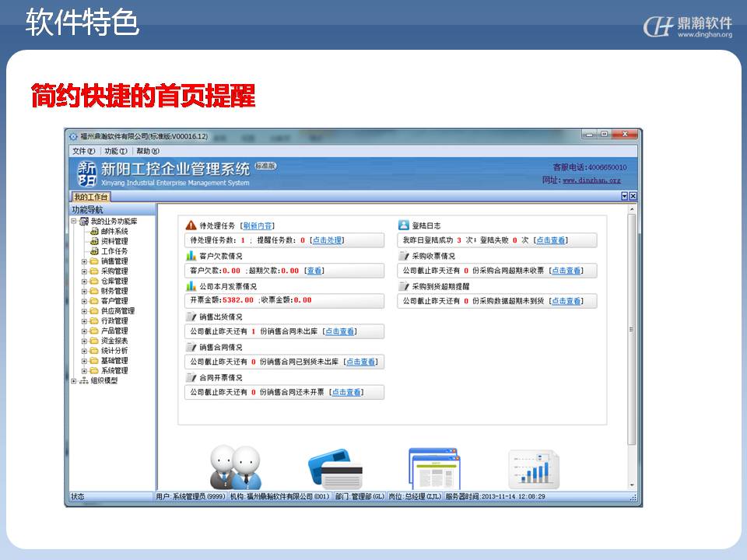
Task: Expand the 销售管理 tree node
Action: 84,261
